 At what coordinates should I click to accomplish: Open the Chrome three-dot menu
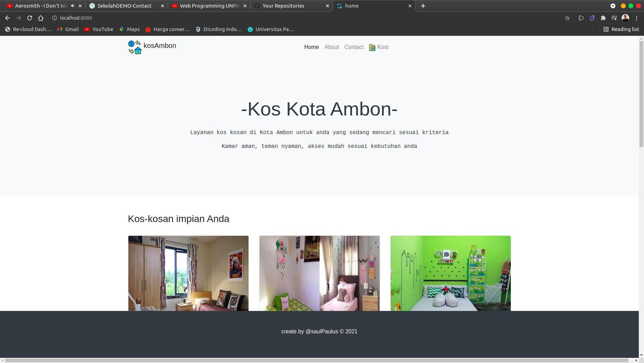coord(637,18)
